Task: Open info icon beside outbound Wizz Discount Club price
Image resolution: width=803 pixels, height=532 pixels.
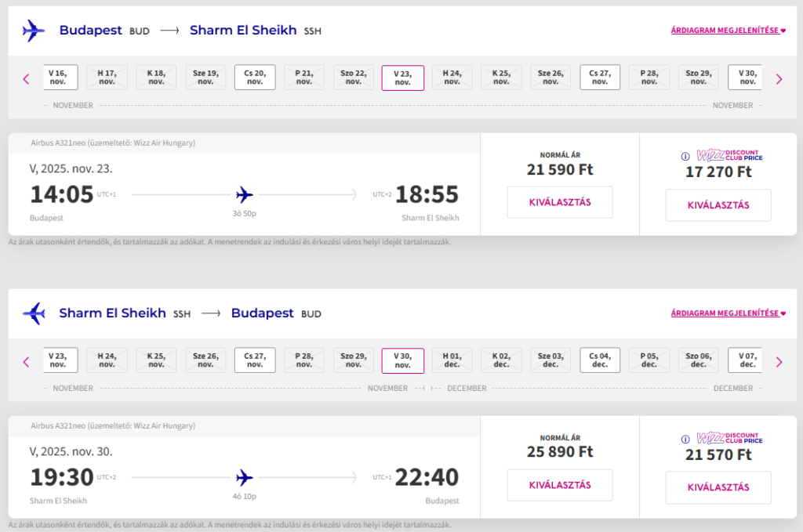Action: tap(685, 157)
